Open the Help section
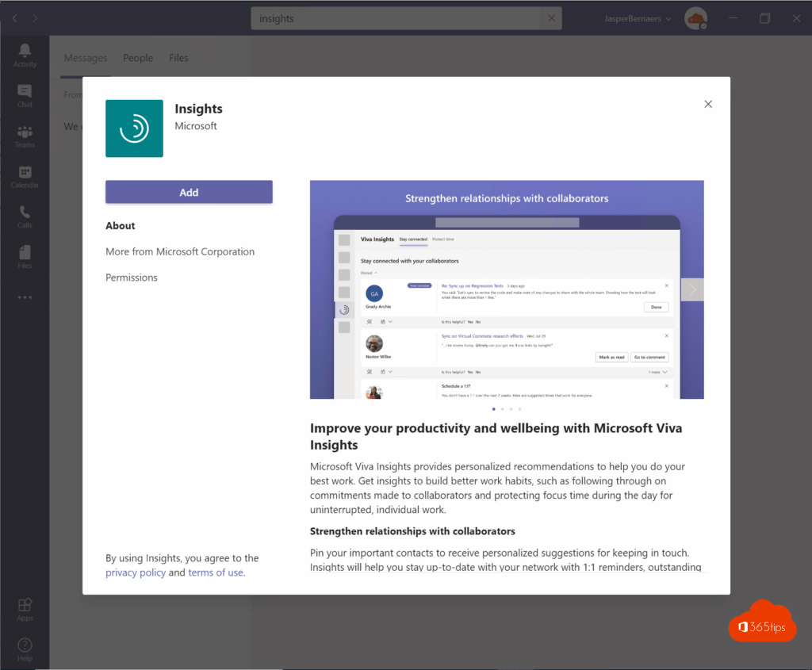 (24, 649)
